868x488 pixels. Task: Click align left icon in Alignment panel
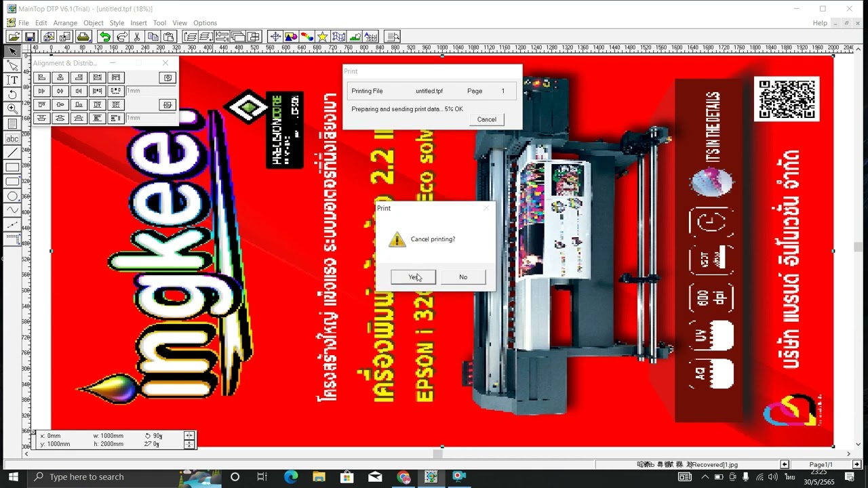coord(42,78)
